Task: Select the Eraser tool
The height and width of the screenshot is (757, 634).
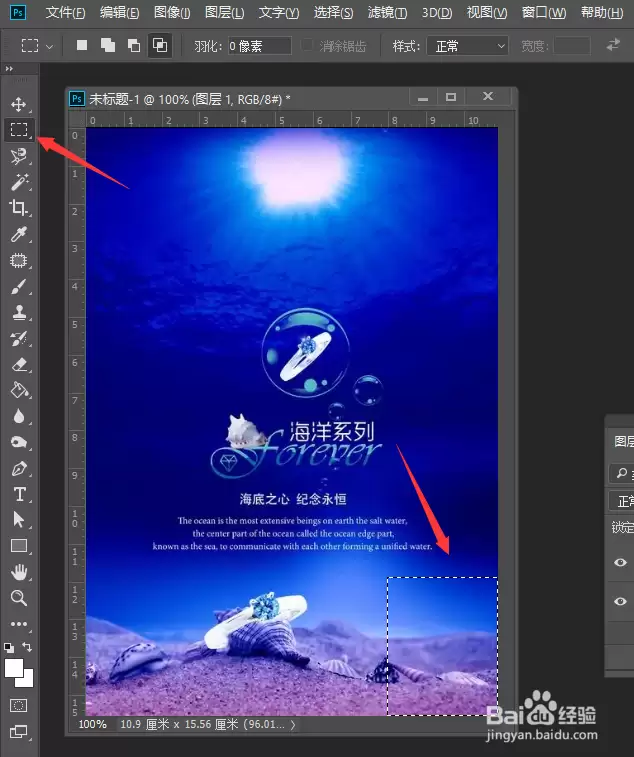Action: click(19, 364)
